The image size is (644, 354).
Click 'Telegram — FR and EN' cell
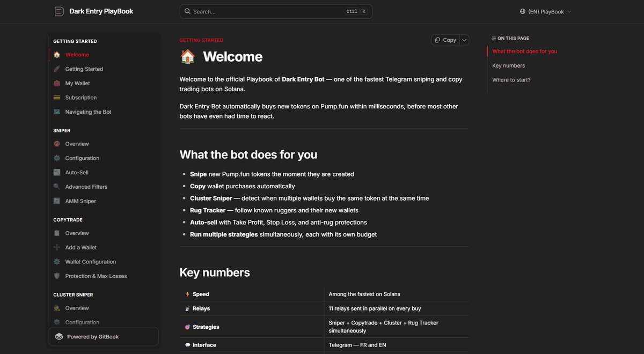tap(357, 345)
